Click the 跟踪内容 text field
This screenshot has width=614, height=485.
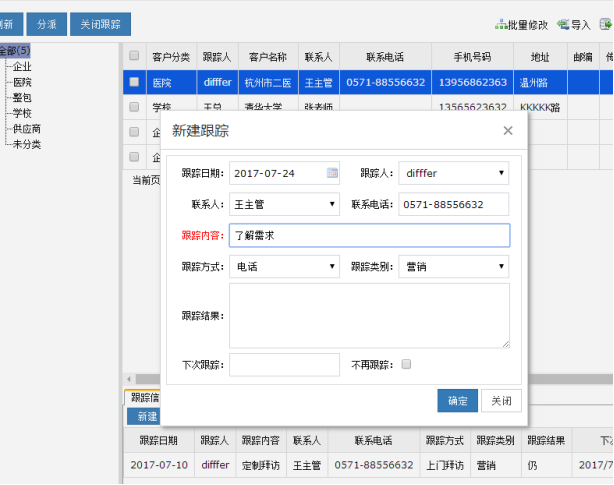[369, 235]
